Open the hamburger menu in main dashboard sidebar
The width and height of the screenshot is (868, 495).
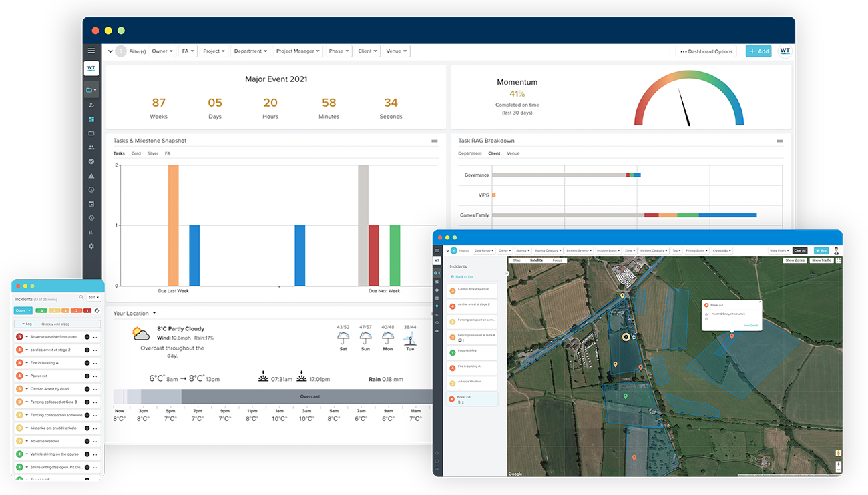pos(91,51)
